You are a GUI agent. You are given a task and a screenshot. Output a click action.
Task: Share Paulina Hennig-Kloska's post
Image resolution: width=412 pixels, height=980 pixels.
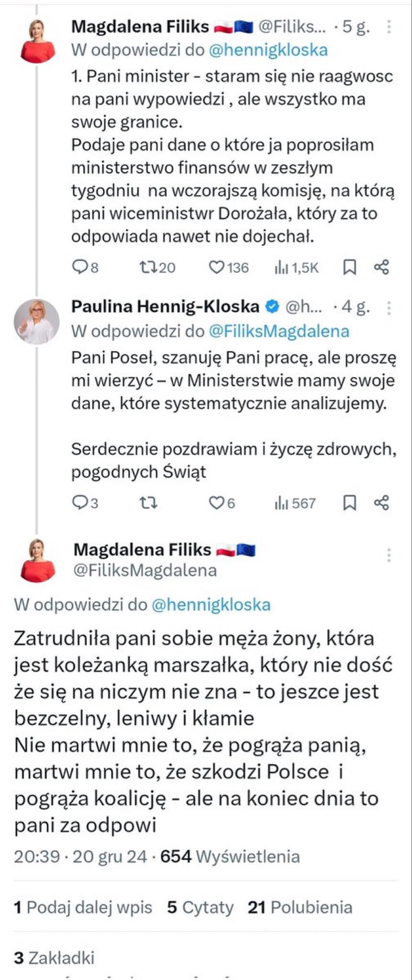coord(381,502)
